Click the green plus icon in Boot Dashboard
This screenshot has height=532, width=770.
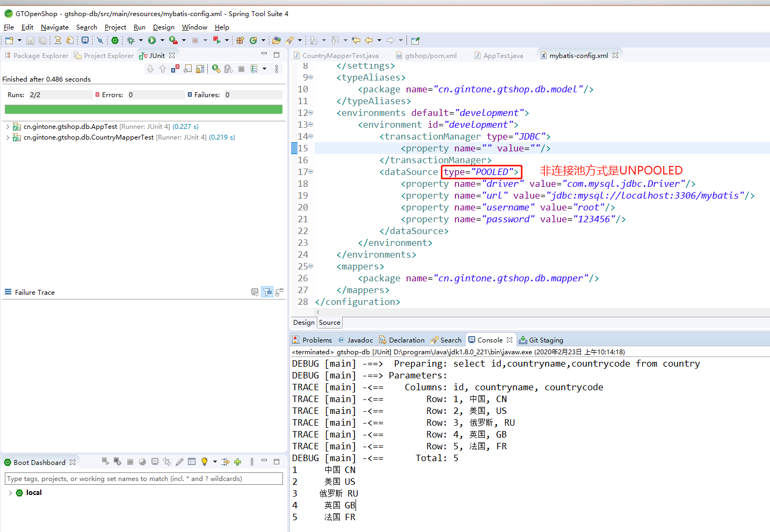(237, 462)
